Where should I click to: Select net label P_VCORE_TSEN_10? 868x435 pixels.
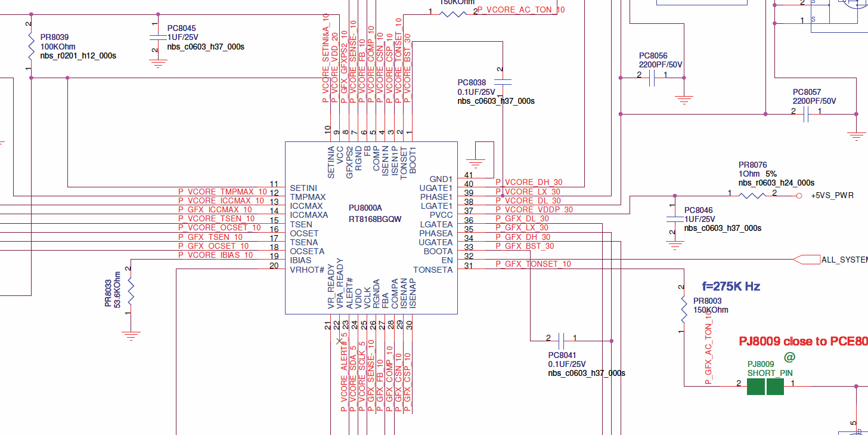point(216,218)
